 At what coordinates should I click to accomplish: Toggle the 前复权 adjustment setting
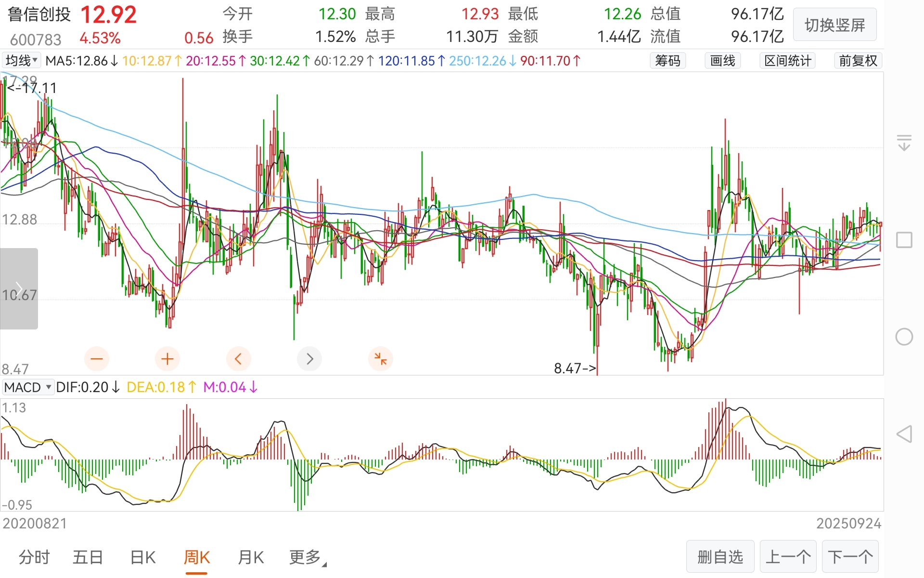coord(858,61)
